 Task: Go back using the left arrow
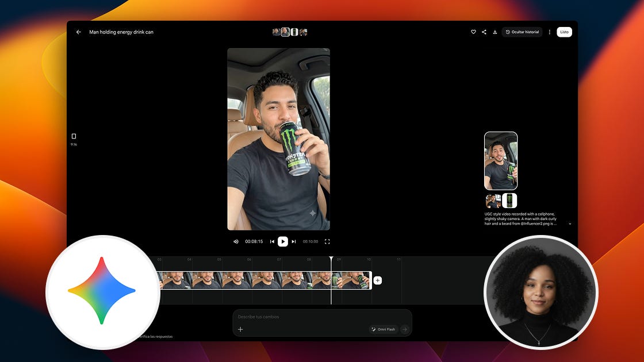[x=78, y=32]
